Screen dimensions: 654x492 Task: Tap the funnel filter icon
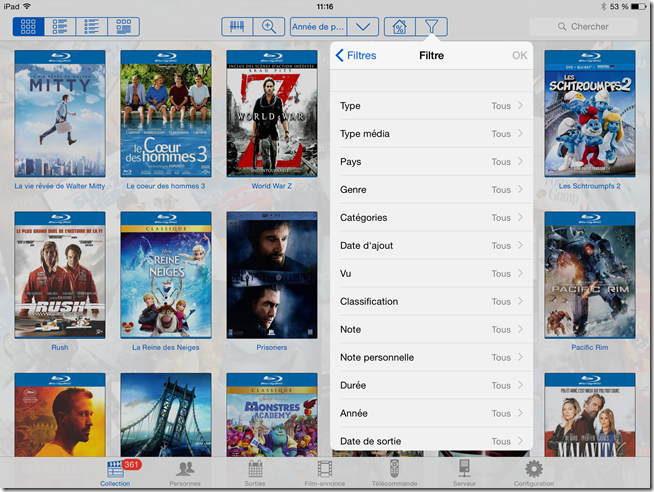click(x=432, y=27)
